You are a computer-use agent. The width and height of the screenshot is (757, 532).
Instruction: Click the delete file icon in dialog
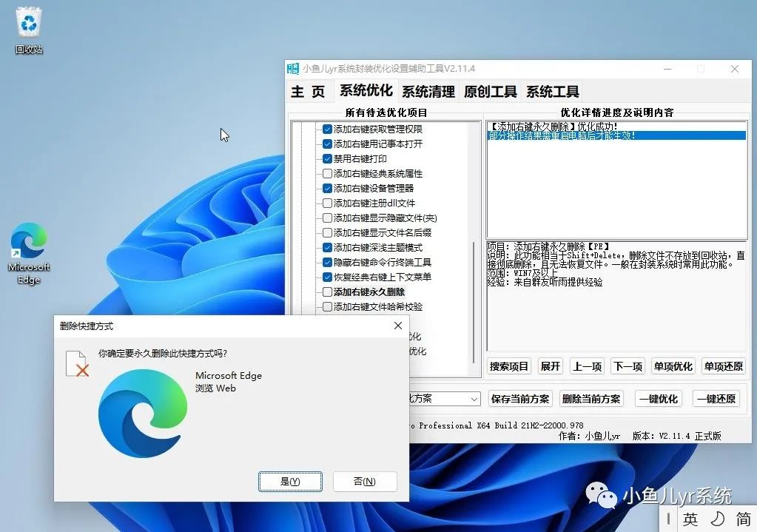[x=77, y=363]
